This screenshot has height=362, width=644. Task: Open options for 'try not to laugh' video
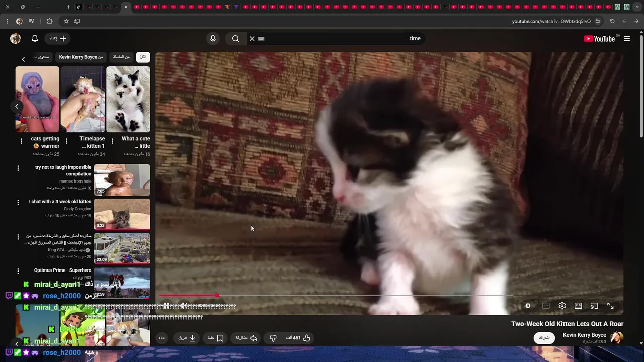point(18,168)
